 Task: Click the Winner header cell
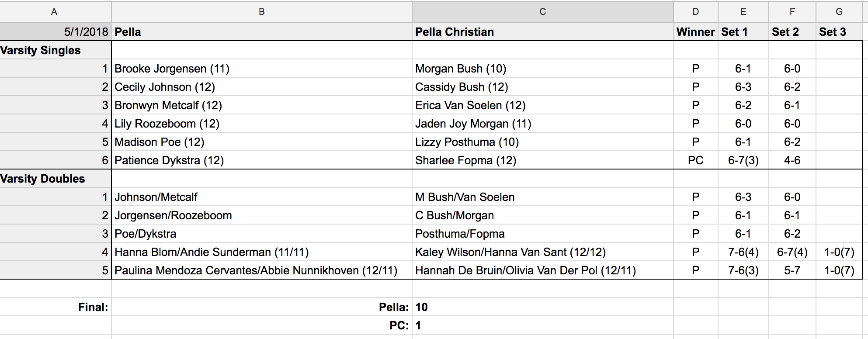point(695,32)
